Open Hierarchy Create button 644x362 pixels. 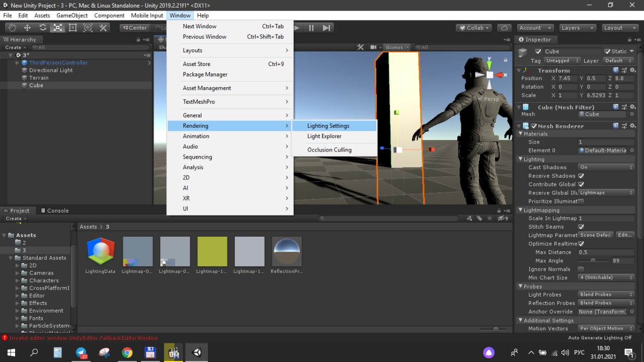point(16,47)
